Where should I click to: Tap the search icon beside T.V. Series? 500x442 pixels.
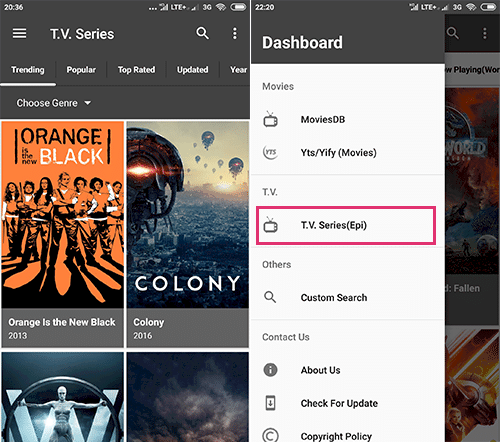[x=202, y=33]
